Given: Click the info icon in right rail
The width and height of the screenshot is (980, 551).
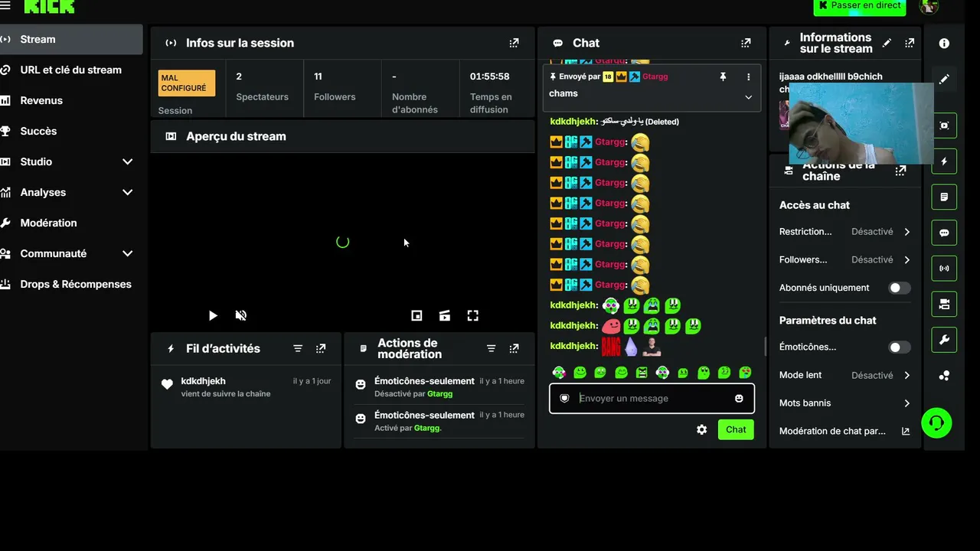Looking at the screenshot, I should click(944, 44).
